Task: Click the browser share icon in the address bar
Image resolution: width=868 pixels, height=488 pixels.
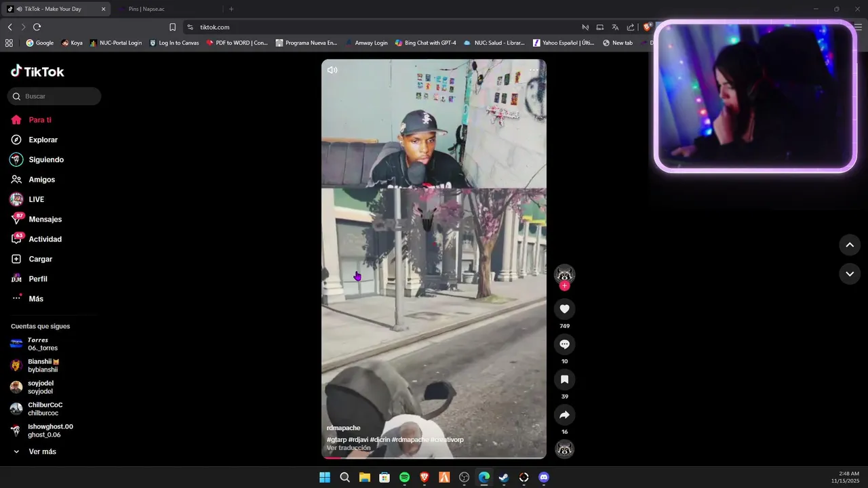Action: click(x=631, y=27)
